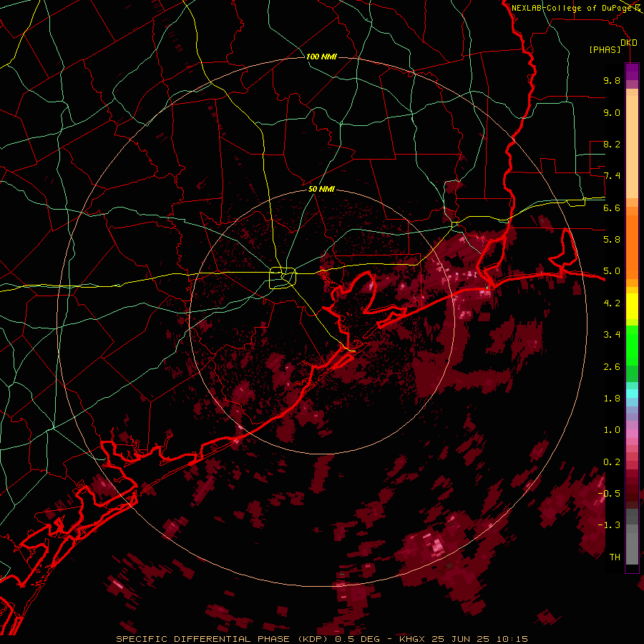
Task: Click the 4.2 legend value
Action: coord(612,303)
